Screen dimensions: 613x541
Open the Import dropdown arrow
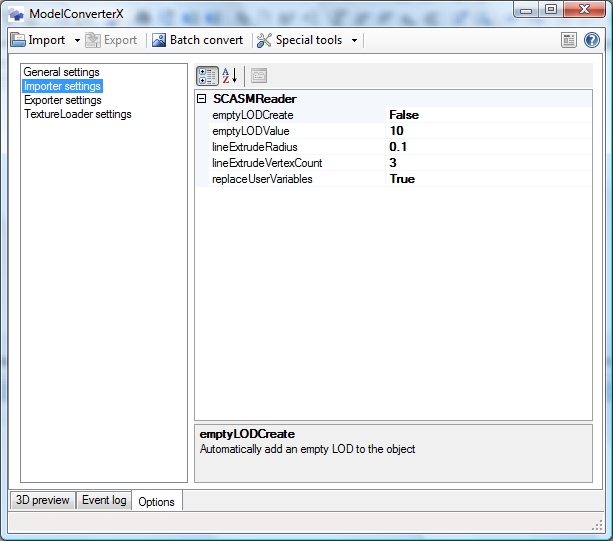point(77,41)
